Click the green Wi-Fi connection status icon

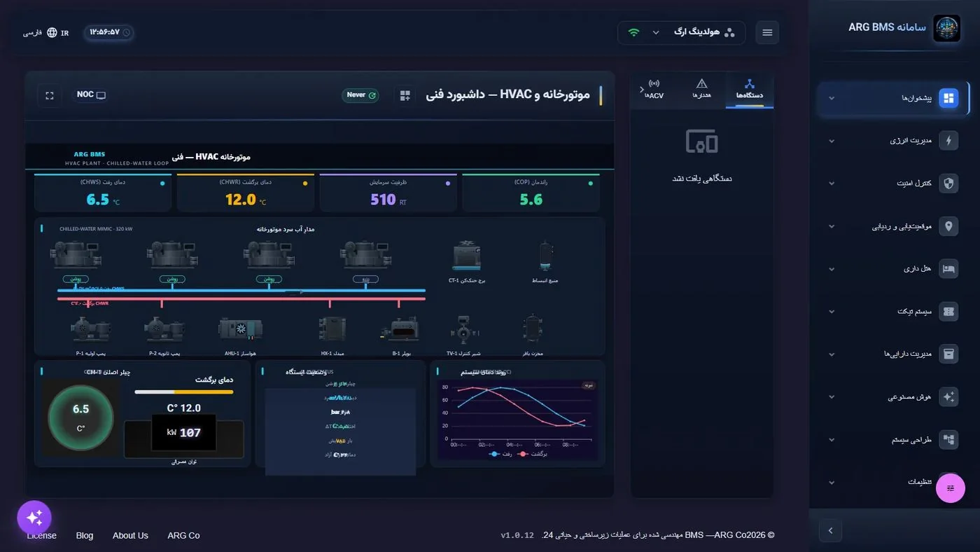pyautogui.click(x=633, y=32)
